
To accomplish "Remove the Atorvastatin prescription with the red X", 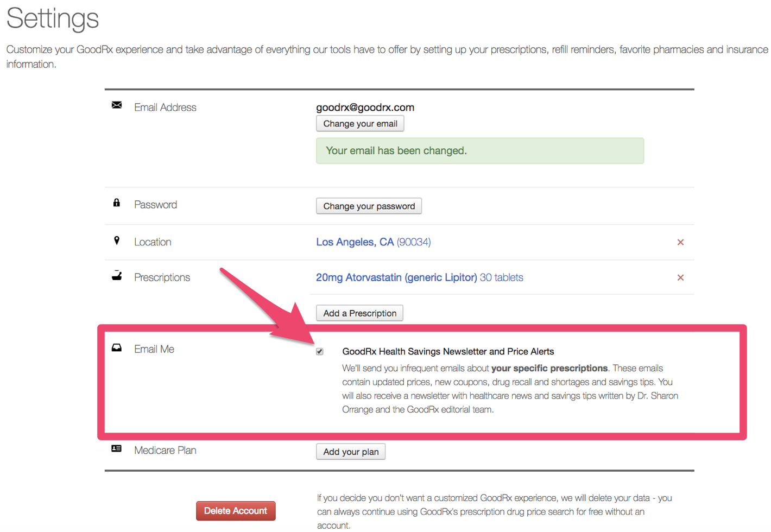I will (x=680, y=277).
